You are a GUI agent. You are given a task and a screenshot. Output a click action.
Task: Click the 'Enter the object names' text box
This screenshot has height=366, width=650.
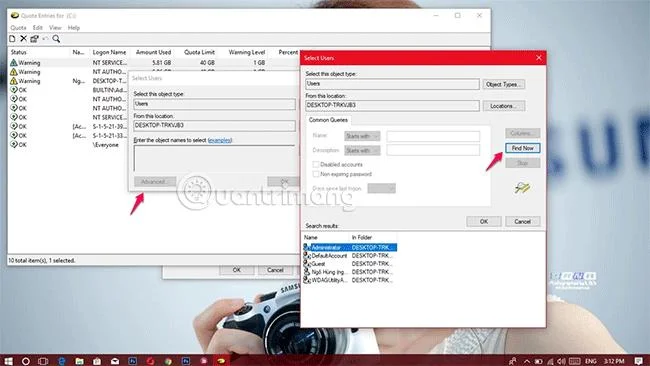tap(214, 158)
